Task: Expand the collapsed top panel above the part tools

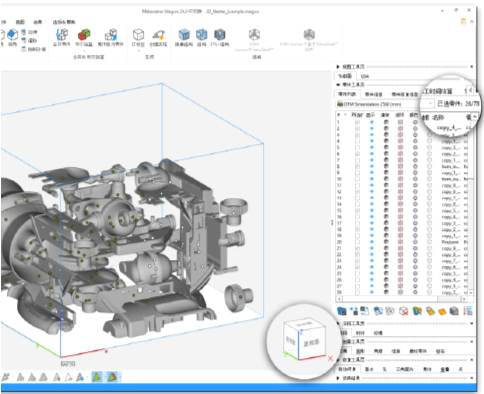Action: coord(338,67)
